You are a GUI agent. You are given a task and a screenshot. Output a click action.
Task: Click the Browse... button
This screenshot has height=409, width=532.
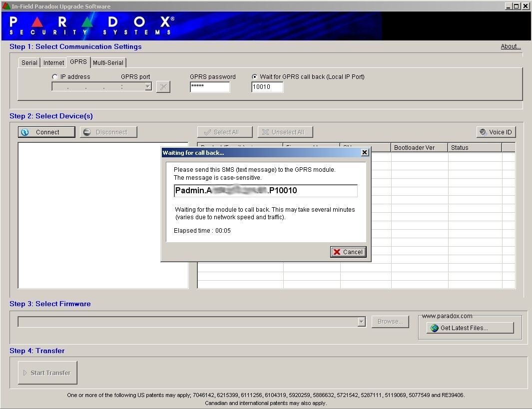(x=390, y=322)
